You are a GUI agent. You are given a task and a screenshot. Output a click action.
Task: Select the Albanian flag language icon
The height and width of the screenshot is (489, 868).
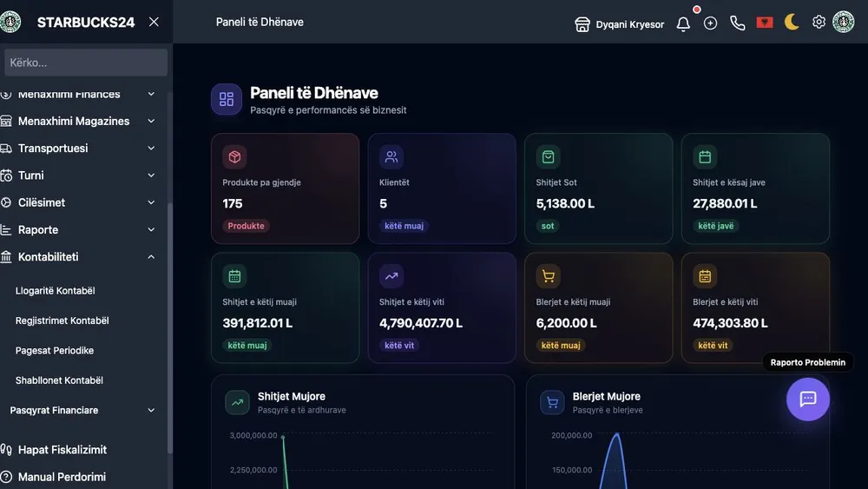(765, 23)
